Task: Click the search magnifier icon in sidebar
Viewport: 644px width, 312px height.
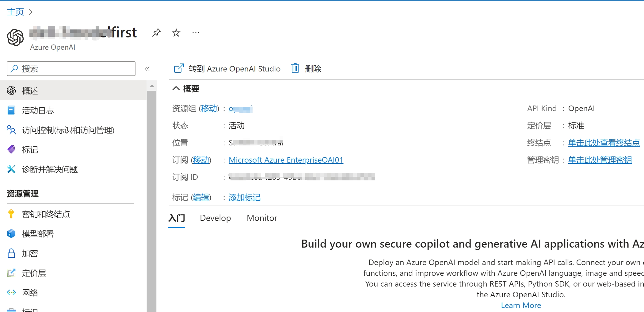Action: [x=14, y=68]
